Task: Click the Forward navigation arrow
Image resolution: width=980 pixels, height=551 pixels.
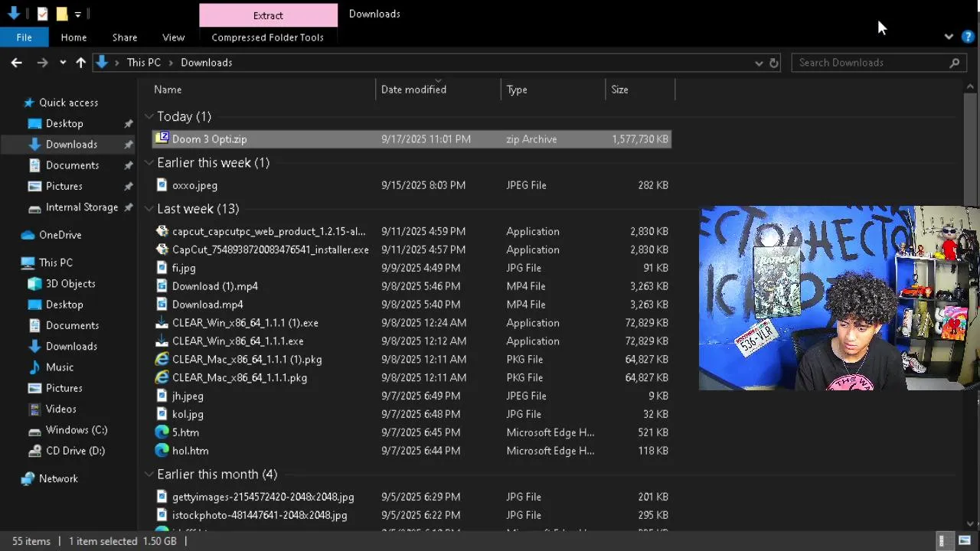Action: pyautogui.click(x=43, y=63)
